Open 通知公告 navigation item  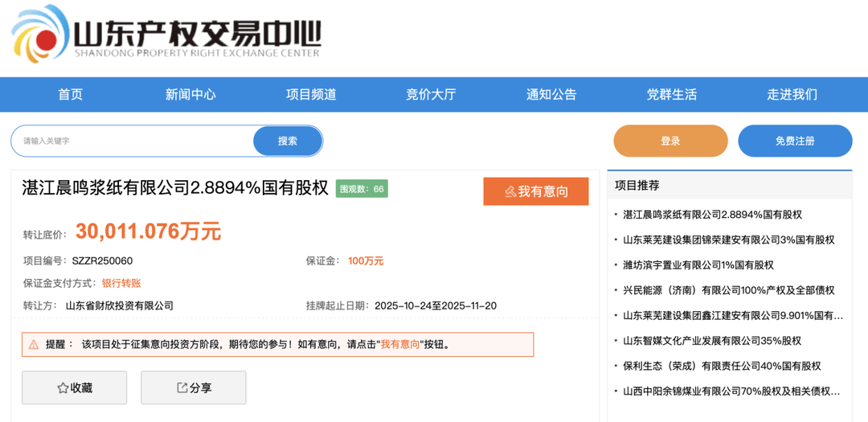[551, 94]
